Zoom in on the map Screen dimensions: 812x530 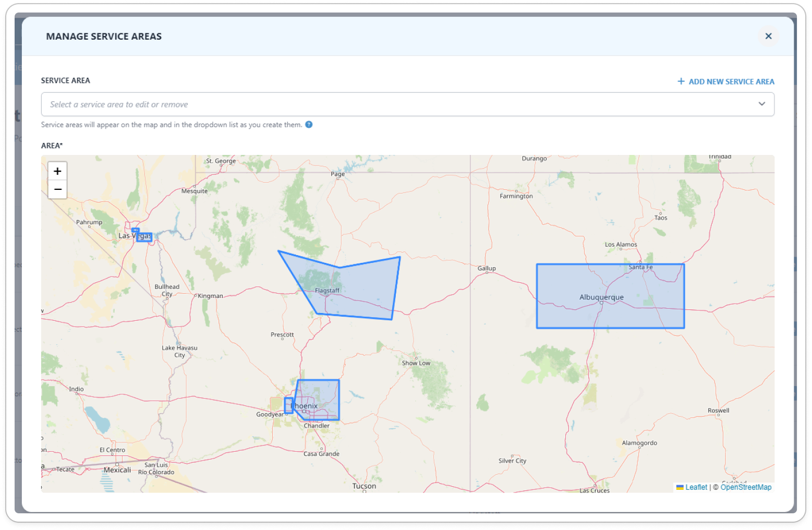(x=57, y=171)
